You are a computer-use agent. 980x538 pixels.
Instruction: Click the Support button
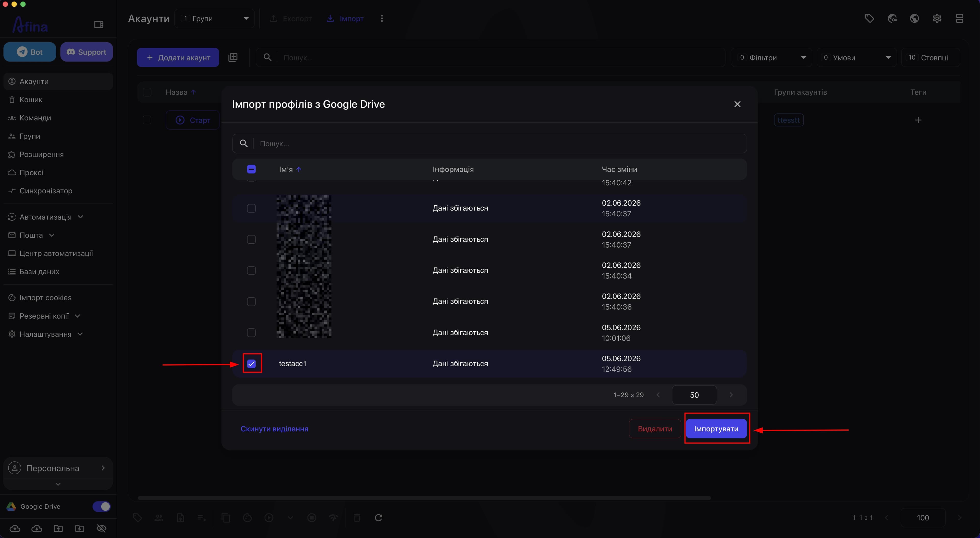86,52
